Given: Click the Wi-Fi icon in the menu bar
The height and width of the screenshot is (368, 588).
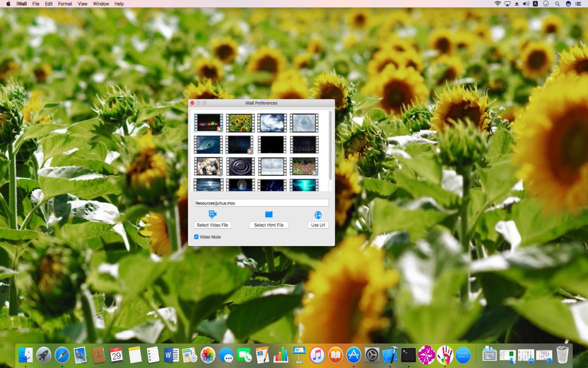Looking at the screenshot, I should click(x=498, y=4).
